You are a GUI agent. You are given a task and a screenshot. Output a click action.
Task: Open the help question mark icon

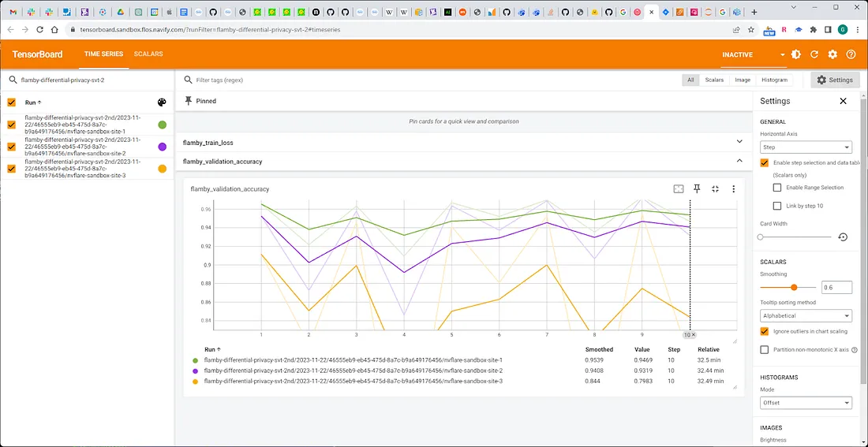(851, 54)
